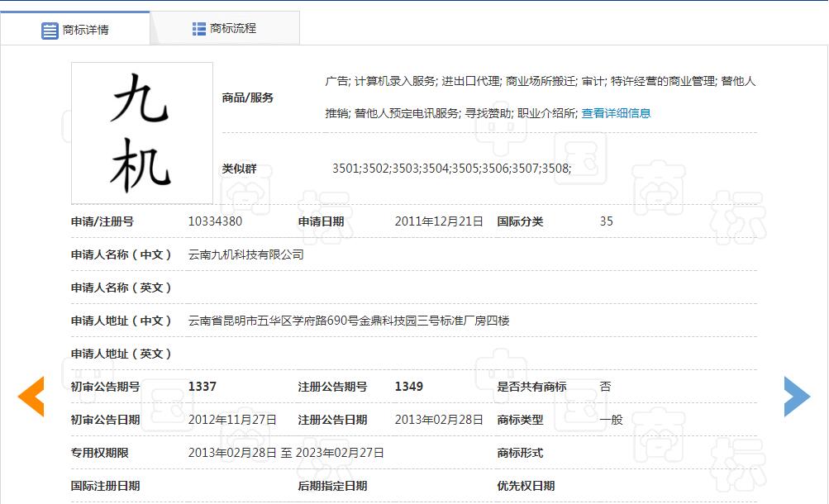Click the 后期指定日期 label
829x504 pixels.
coord(332,486)
